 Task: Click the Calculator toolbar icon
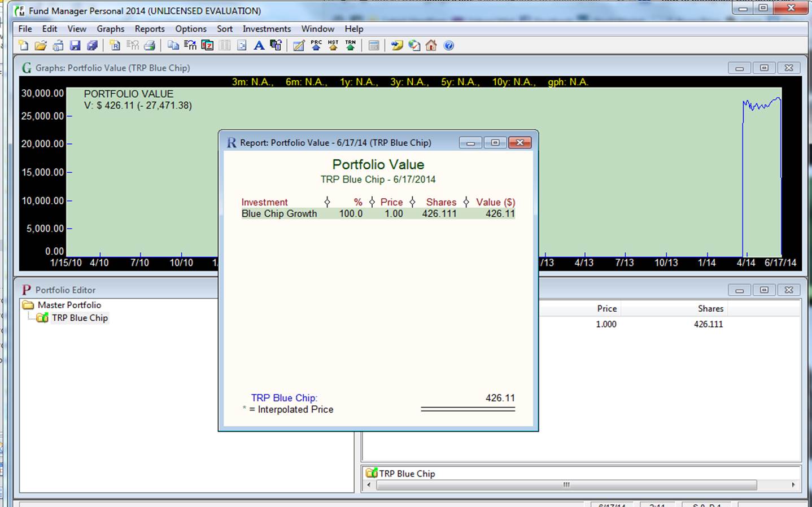tap(373, 46)
